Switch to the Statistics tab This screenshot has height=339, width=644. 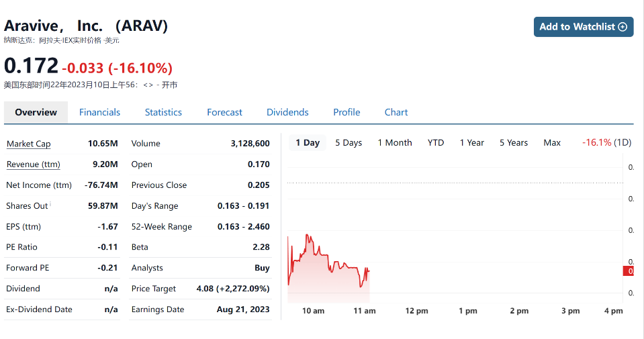pyautogui.click(x=163, y=112)
